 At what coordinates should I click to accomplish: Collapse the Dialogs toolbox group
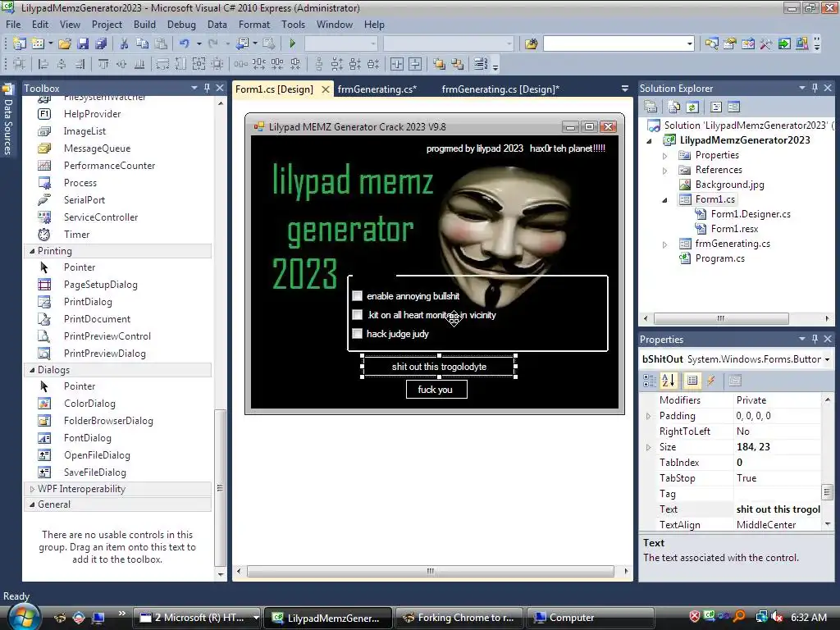click(x=32, y=370)
